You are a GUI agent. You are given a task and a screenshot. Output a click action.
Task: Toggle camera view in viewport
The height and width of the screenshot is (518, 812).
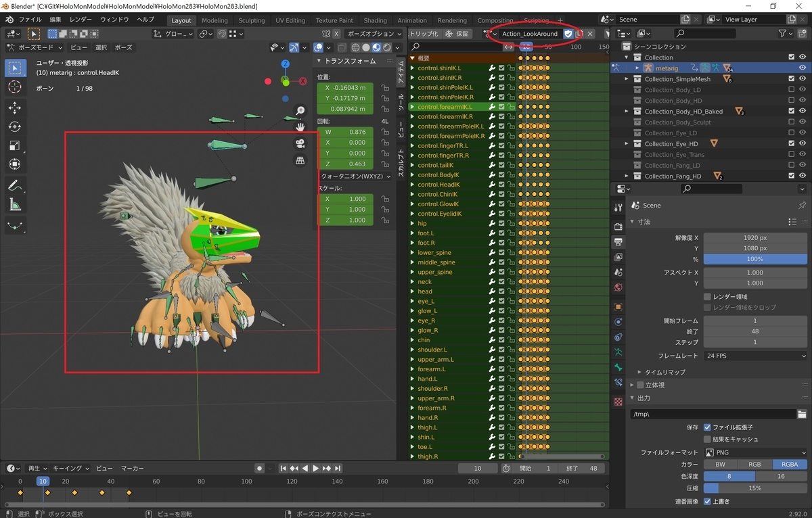coord(300,143)
